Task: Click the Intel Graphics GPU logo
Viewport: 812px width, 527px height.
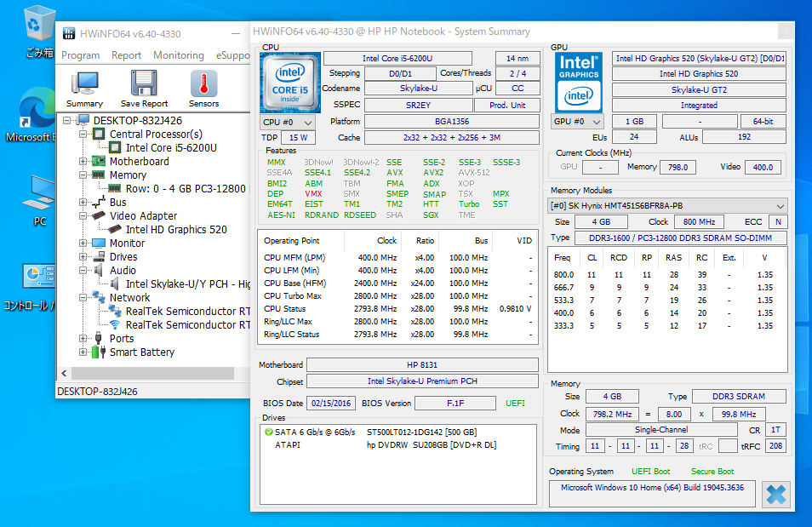Action: (x=579, y=83)
